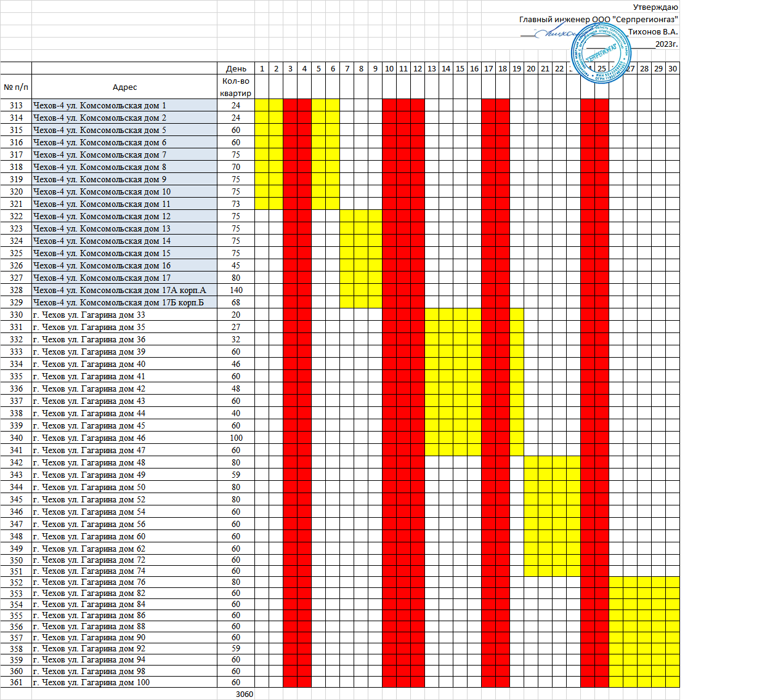Select address "г. Чехов ул. Гагарина дом 90"
This screenshot has width=778, height=700.
[124, 637]
